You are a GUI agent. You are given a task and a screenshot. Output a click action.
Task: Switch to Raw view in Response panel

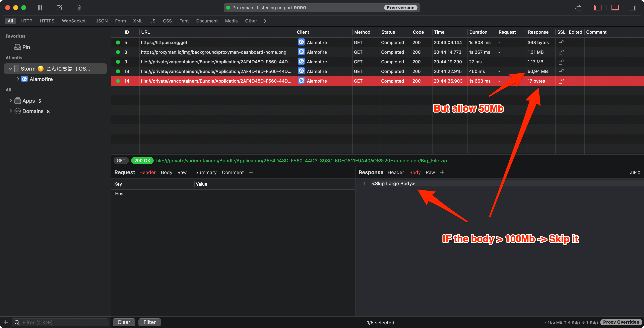click(430, 172)
